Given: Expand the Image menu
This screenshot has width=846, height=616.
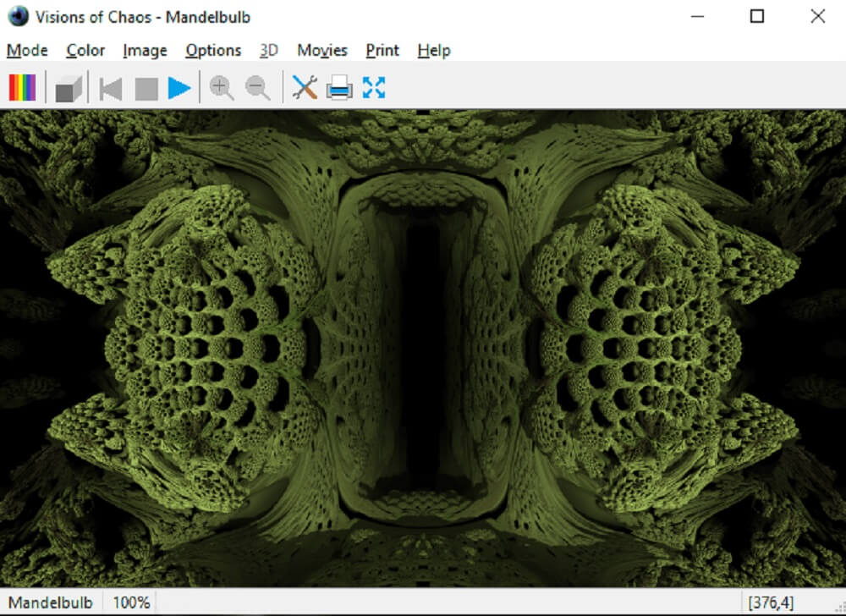Looking at the screenshot, I should coord(145,51).
